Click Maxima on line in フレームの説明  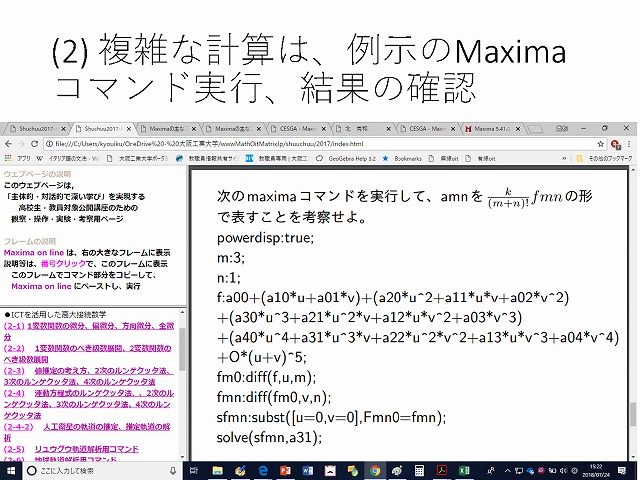point(34,253)
